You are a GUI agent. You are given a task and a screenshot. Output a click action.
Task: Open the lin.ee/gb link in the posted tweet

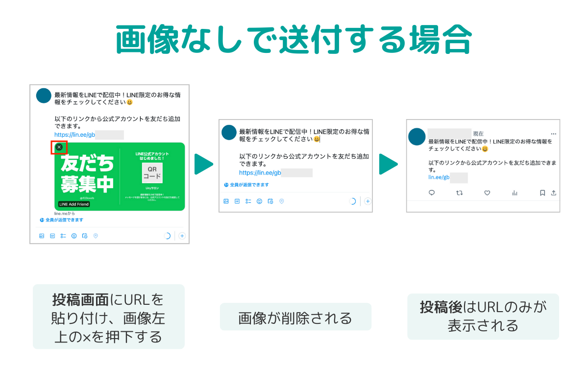(439, 177)
